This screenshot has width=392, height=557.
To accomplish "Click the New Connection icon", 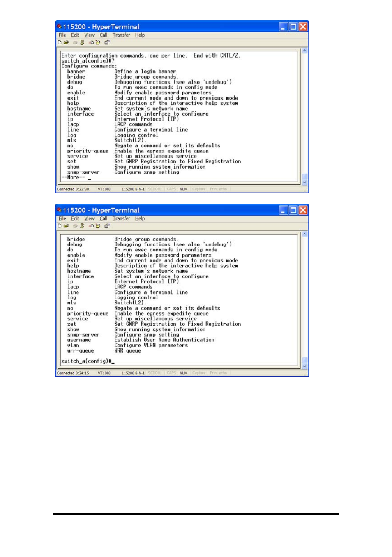I will coord(60,42).
